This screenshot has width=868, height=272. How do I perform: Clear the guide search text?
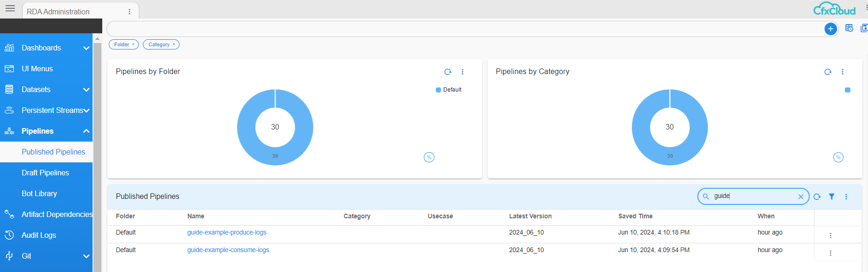click(x=800, y=197)
